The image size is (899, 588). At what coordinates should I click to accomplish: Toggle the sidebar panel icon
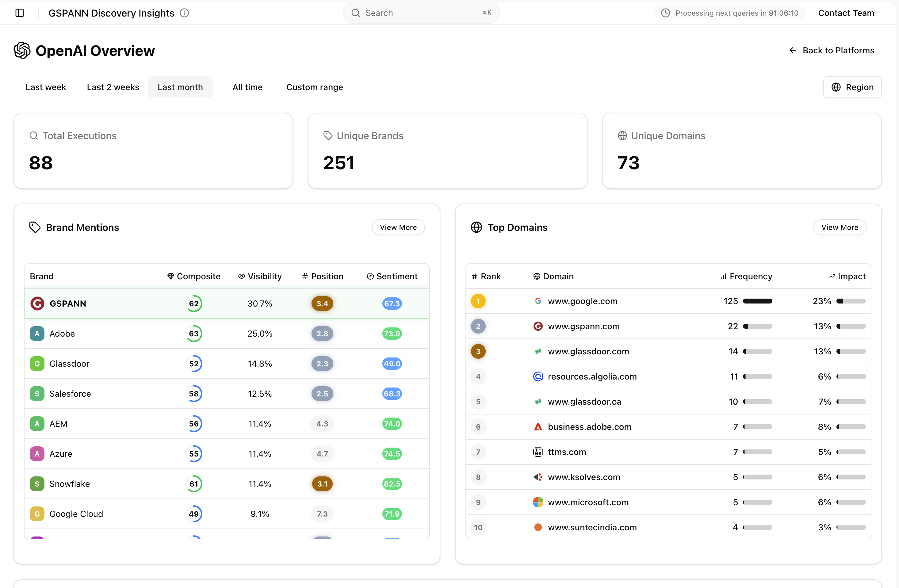click(x=20, y=13)
